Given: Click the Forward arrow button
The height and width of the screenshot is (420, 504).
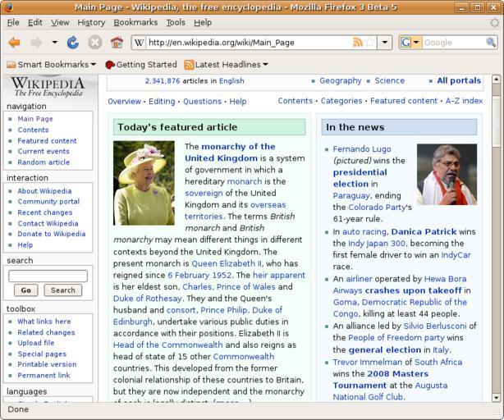Looking at the screenshot, I should coord(36,43).
